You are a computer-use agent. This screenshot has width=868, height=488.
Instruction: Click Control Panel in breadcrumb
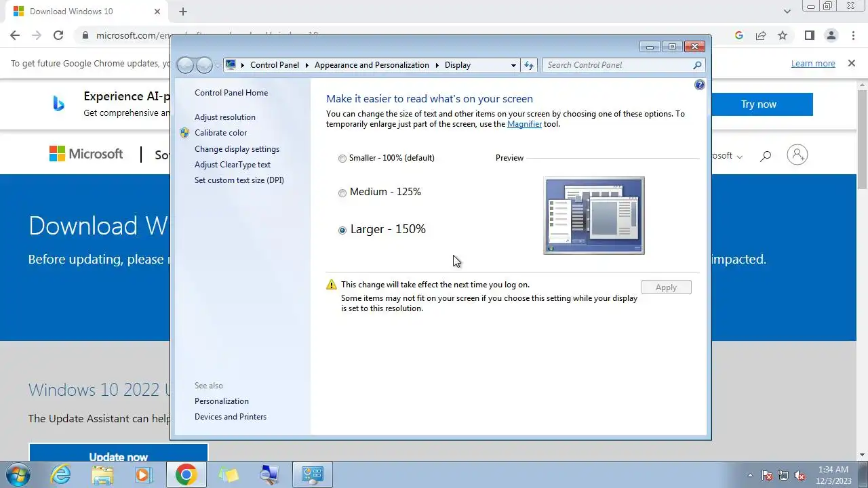tap(275, 65)
